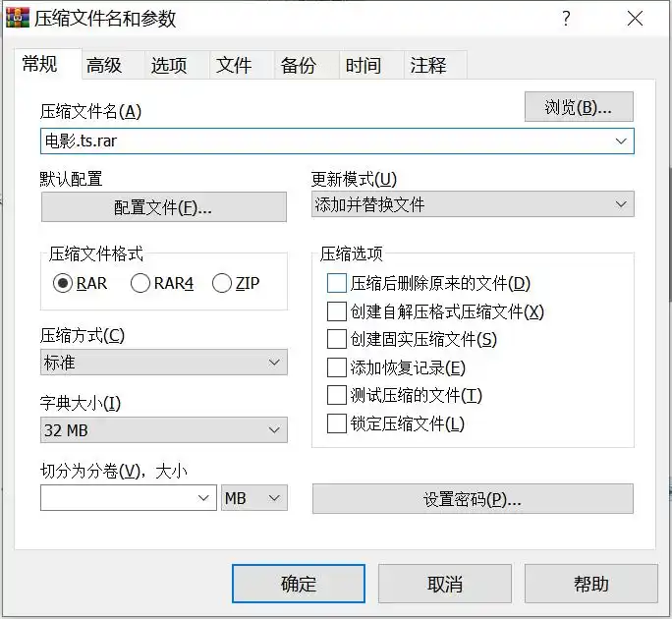Enable 锁定压缩文件 option

[336, 424]
